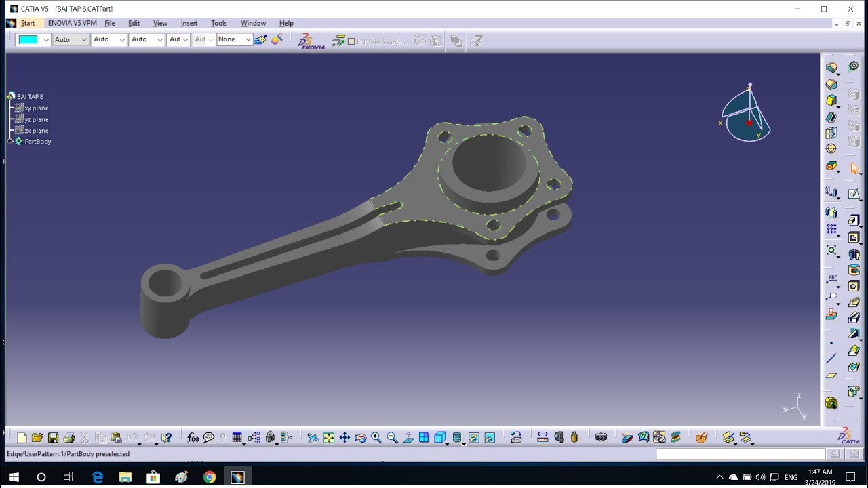Open the Help menu
This screenshot has height=488, width=868.
[287, 23]
